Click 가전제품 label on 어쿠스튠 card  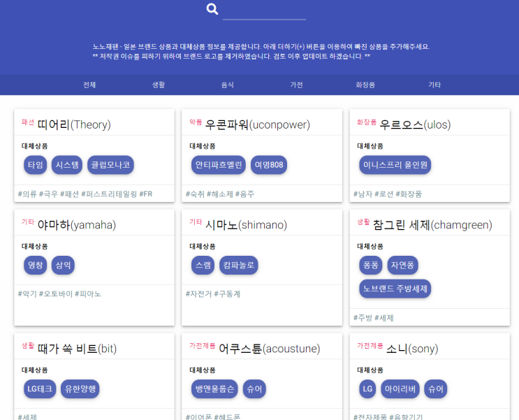(x=203, y=345)
